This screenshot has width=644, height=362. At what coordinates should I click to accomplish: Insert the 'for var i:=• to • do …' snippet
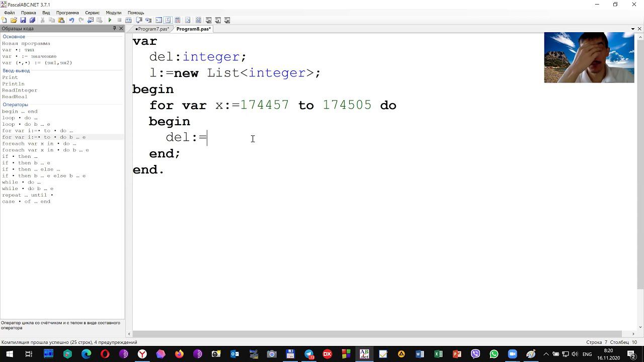[37, 131]
